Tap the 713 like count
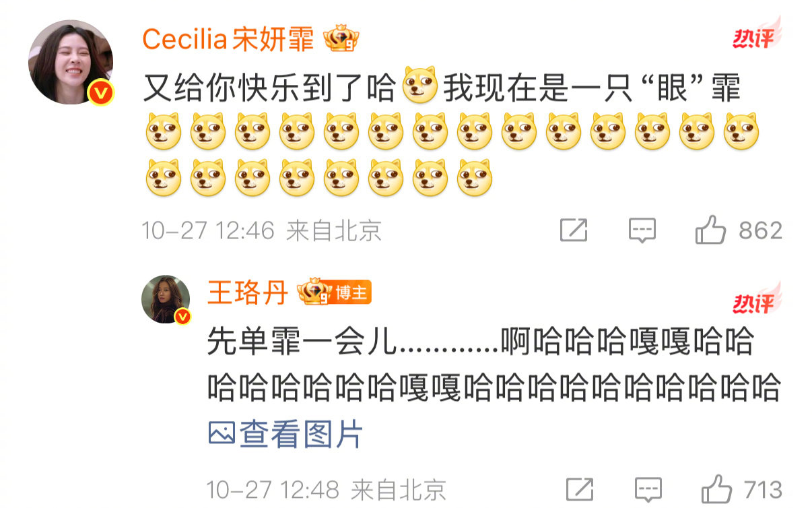 pyautogui.click(x=763, y=489)
